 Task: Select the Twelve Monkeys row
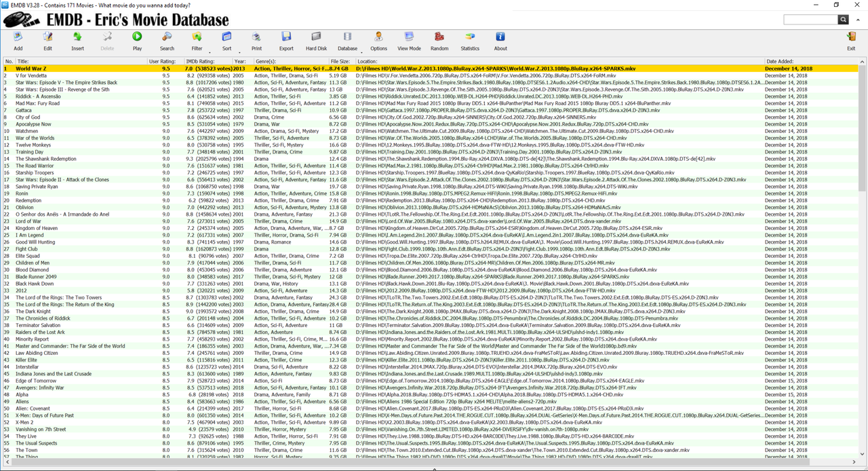coord(430,145)
